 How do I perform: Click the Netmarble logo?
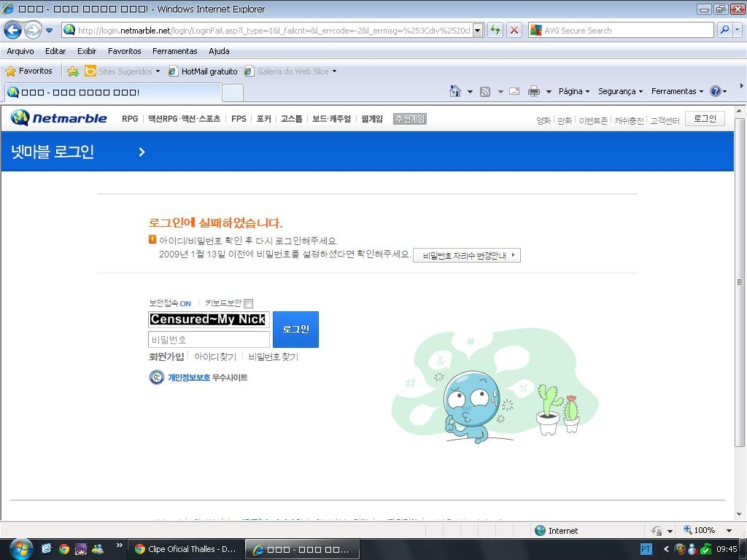click(58, 118)
